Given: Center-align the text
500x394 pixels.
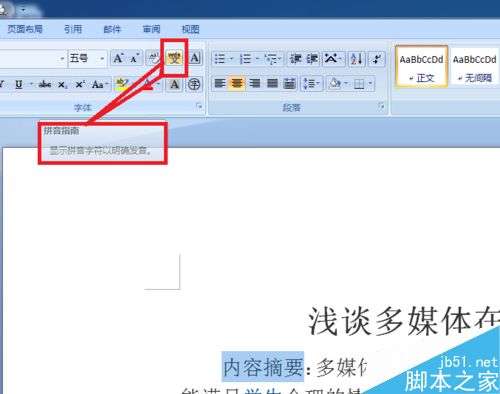Looking at the screenshot, I should [237, 83].
